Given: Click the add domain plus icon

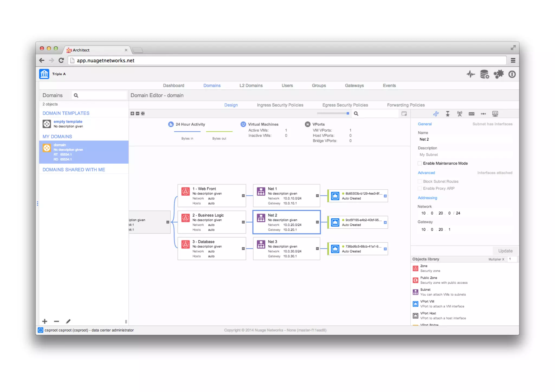Looking at the screenshot, I should point(45,321).
